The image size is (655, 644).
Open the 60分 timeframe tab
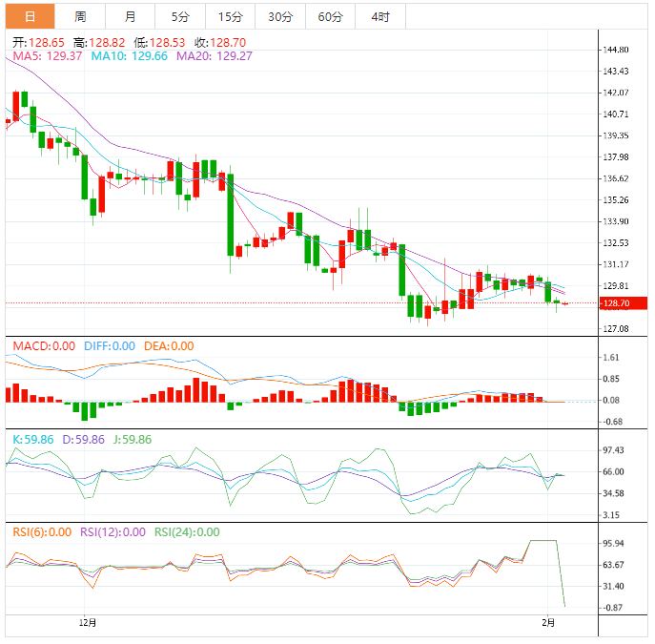pyautogui.click(x=331, y=17)
